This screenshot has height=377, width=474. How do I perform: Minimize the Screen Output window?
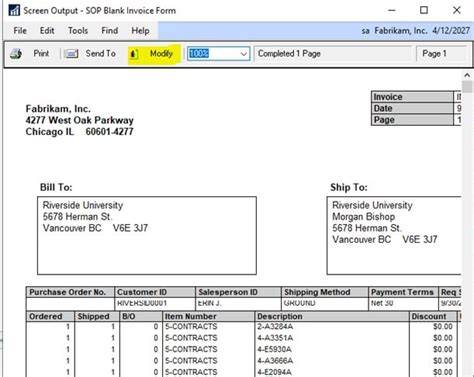[x=392, y=10]
